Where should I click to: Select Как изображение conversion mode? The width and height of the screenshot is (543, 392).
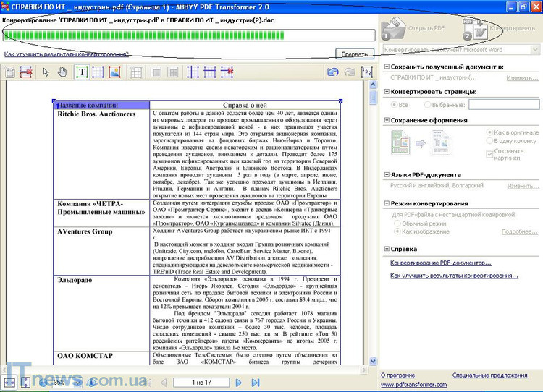point(397,231)
